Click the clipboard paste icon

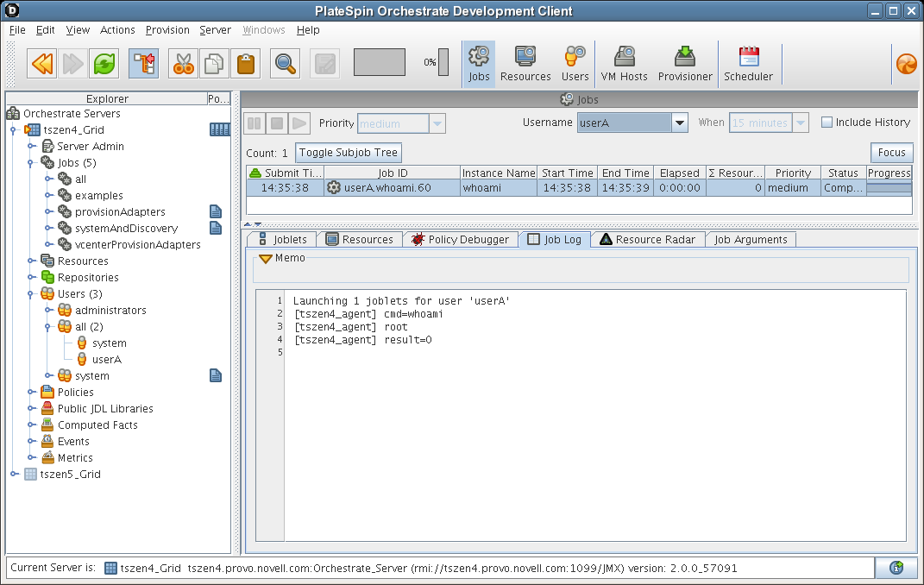[246, 64]
